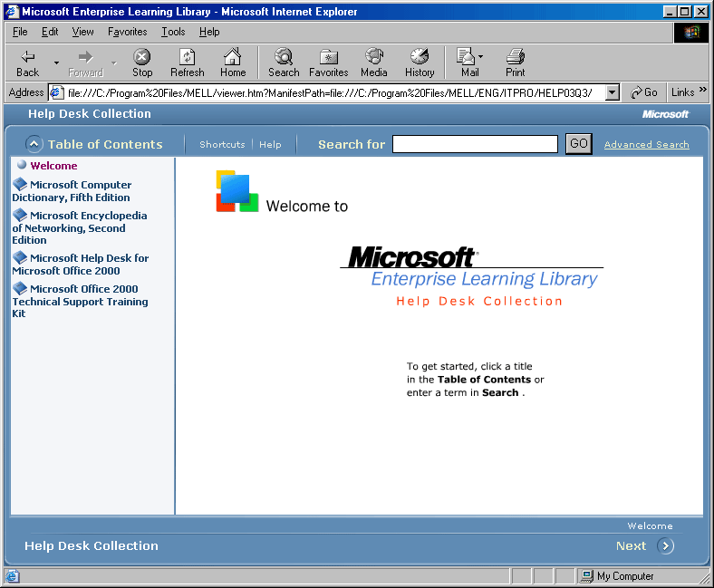714x588 pixels.
Task: Click the Windows flag throbber icon
Action: coord(691,32)
